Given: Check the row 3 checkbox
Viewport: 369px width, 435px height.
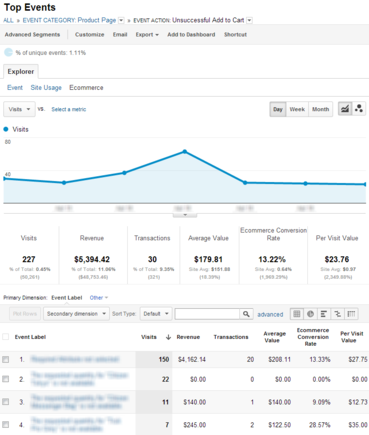Looking at the screenshot, I should 6,402.
